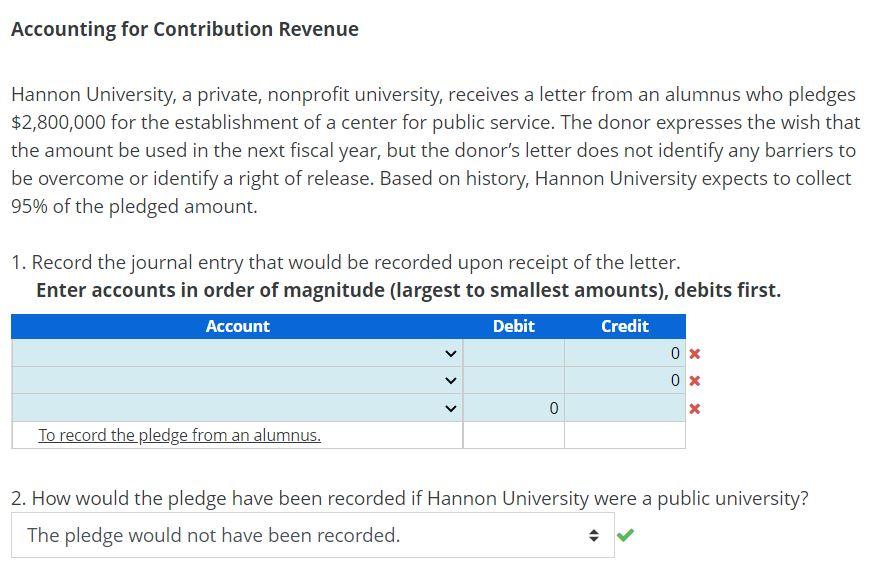Open third row account dropdown
Screen dimensions: 876x568
237,408
